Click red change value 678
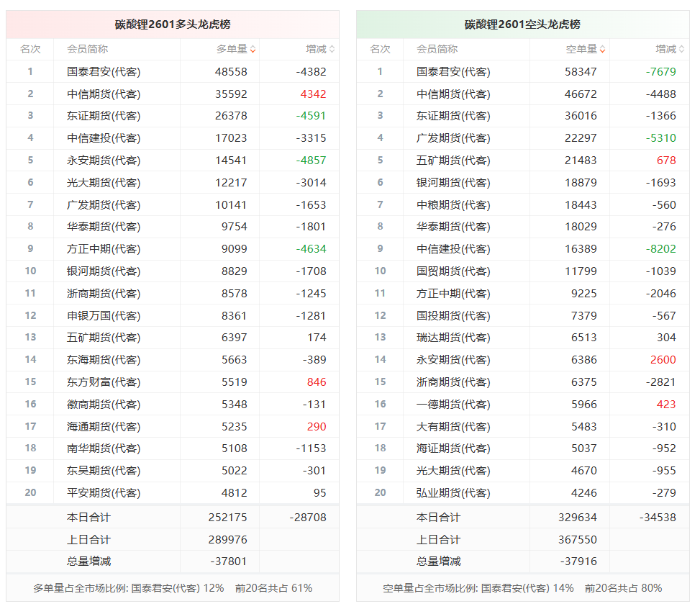Image resolution: width=700 pixels, height=609 pixels. click(666, 160)
